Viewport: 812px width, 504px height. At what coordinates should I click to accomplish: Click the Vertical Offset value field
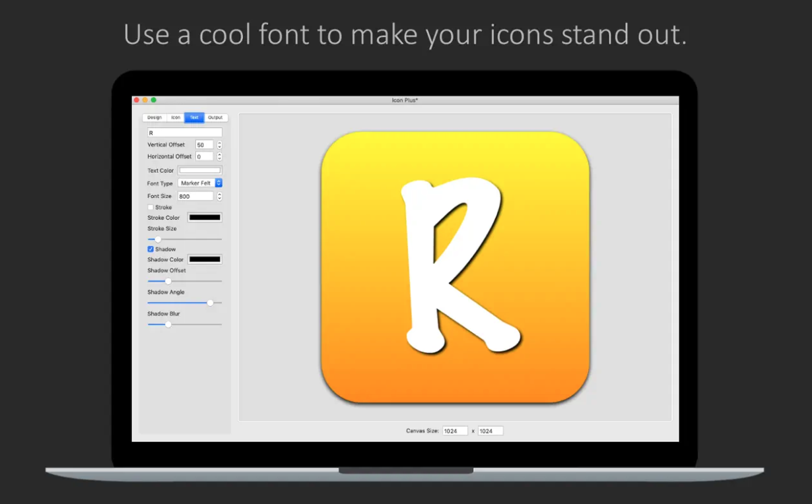(x=204, y=144)
